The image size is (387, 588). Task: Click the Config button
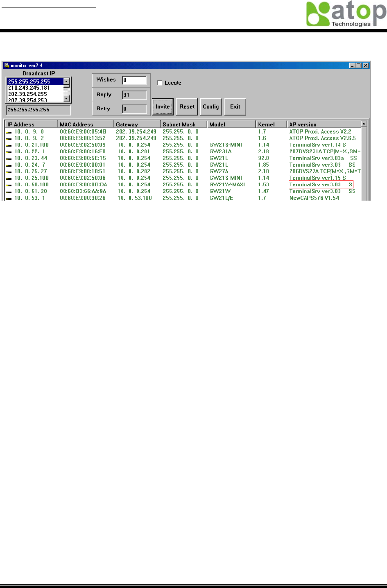pos(211,107)
